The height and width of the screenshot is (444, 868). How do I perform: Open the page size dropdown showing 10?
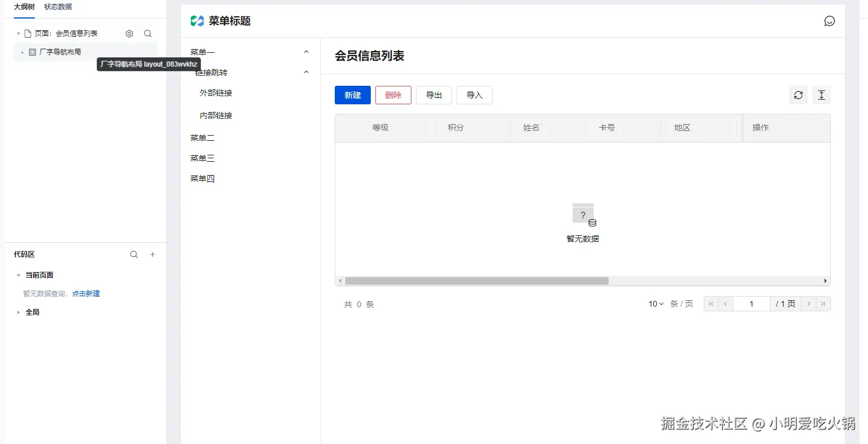(x=654, y=303)
